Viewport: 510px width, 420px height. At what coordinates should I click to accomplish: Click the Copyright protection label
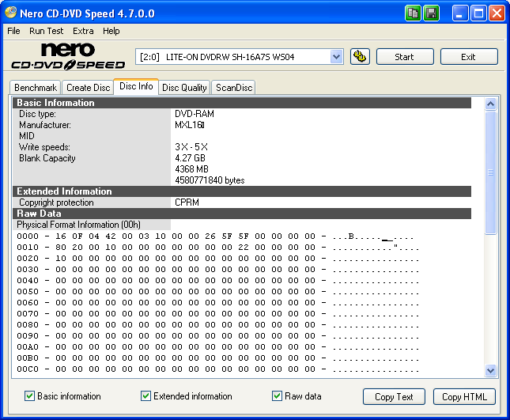click(x=56, y=202)
